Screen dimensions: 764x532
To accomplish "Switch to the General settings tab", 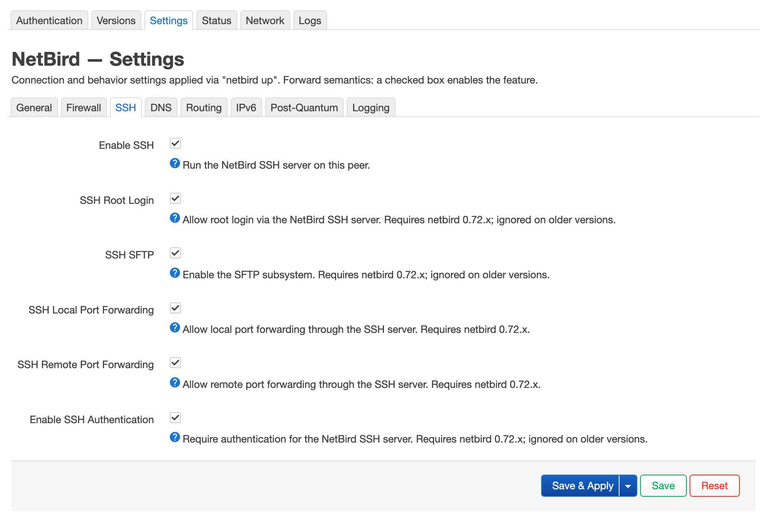I will 34,108.
